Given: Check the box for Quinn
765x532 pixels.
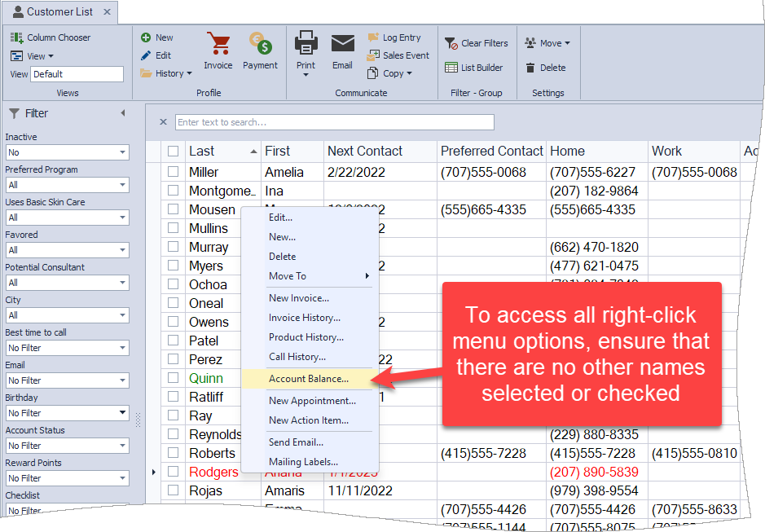Looking at the screenshot, I should point(174,378).
